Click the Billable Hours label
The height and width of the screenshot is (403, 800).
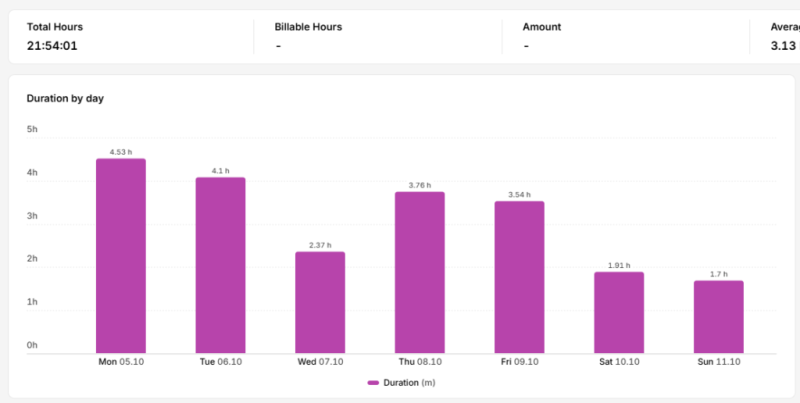pos(308,27)
